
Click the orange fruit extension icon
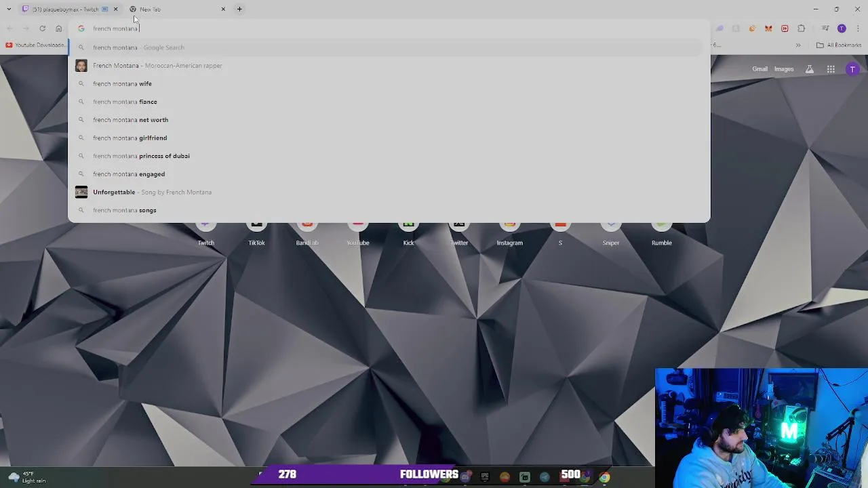[752, 28]
